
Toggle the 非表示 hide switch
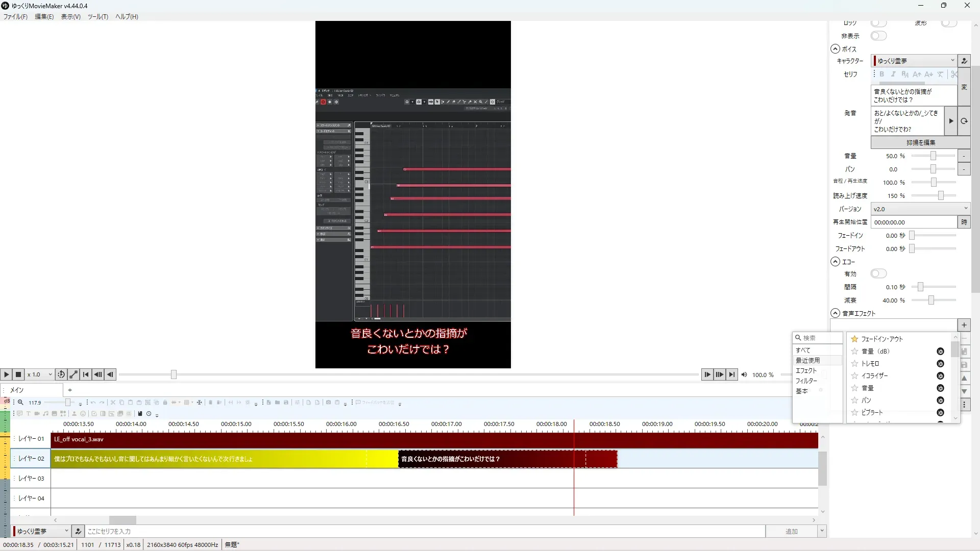click(x=878, y=36)
